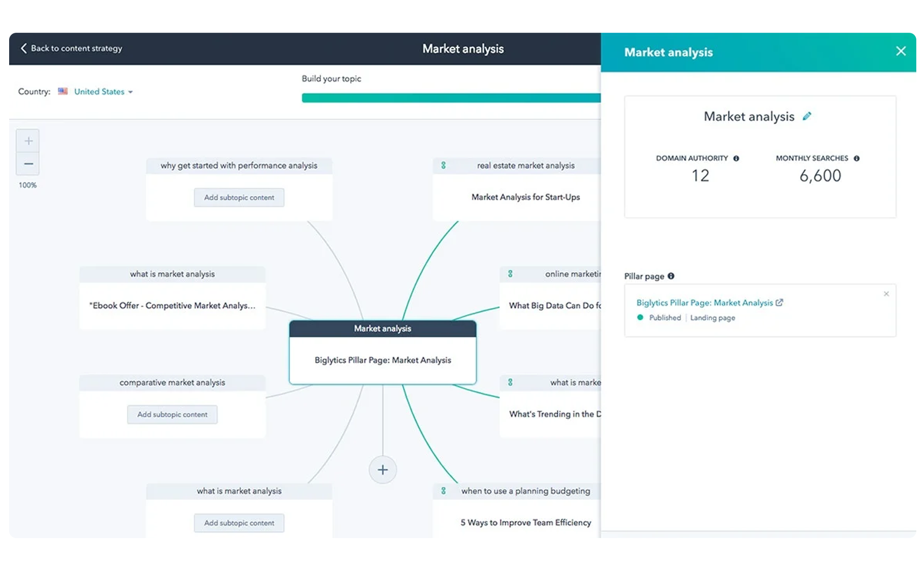Open the United States country dropdown

click(103, 92)
